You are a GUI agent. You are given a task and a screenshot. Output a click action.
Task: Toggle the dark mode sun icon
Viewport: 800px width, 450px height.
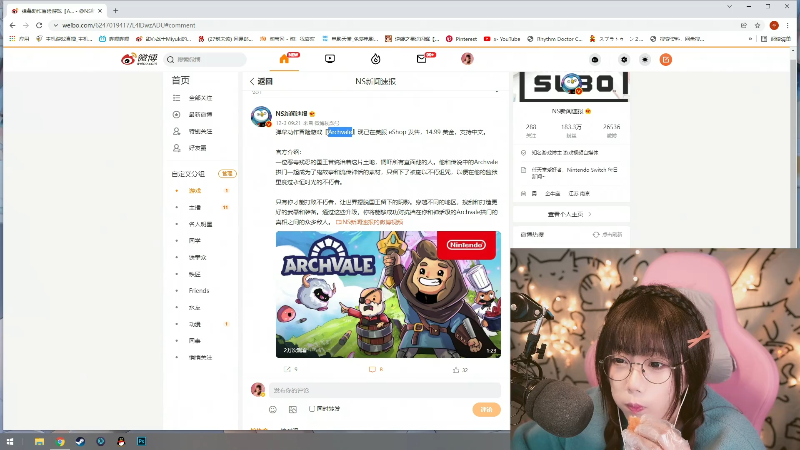coord(645,60)
